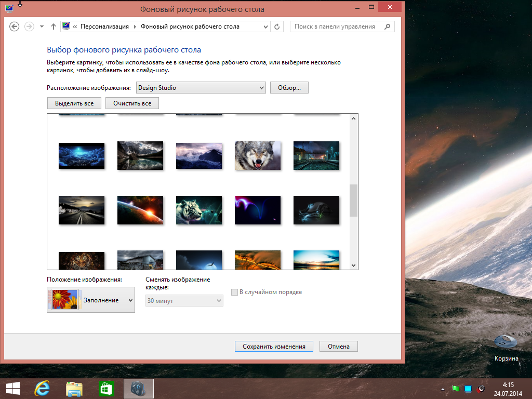Screen dimensions: 532x399
Task: Select the planet sunrise space wallpaper
Action: 140,210
